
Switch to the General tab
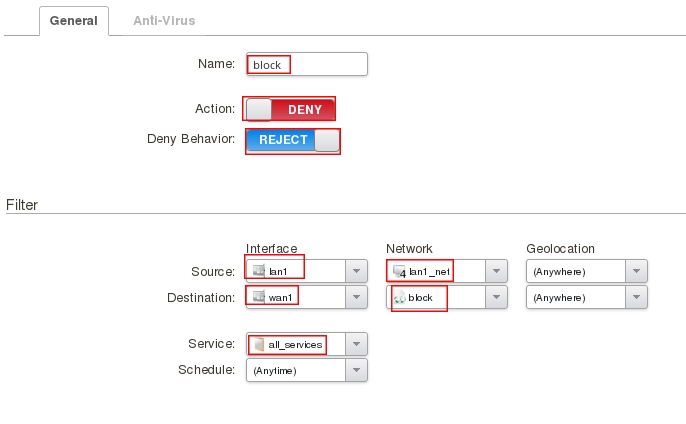pos(74,20)
